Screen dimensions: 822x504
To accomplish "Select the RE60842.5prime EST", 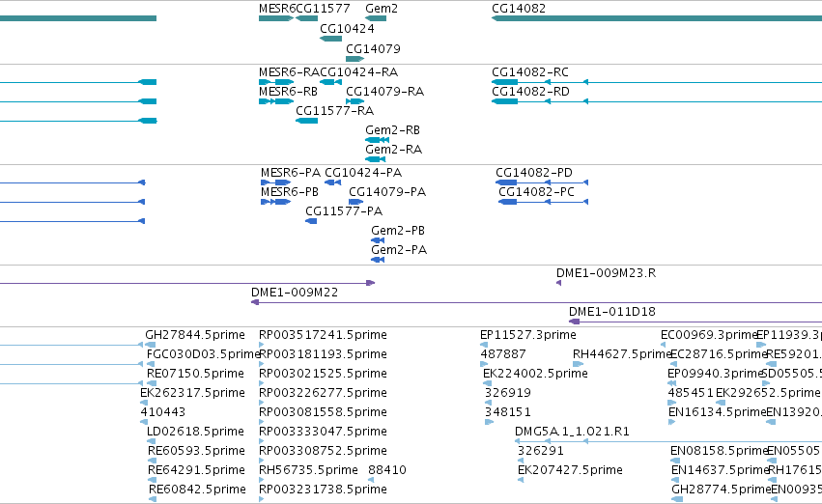I will pos(153,499).
